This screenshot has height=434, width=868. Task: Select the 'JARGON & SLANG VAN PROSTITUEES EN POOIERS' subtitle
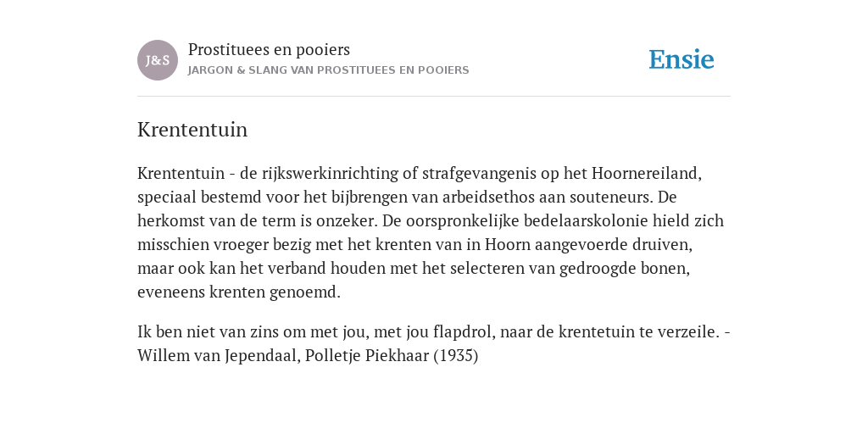[x=328, y=70]
